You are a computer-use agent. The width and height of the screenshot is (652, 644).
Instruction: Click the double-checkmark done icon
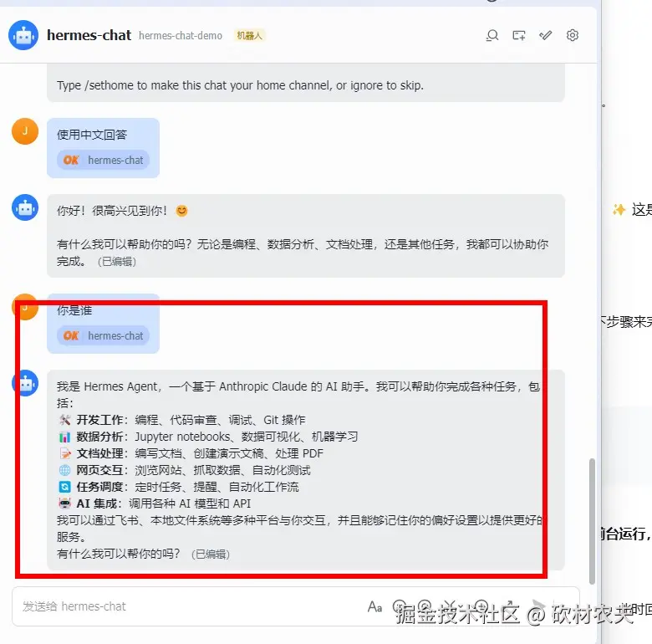tap(546, 35)
